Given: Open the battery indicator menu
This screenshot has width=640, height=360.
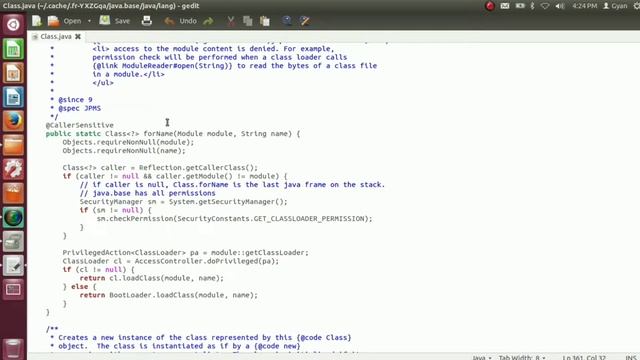Looking at the screenshot, I should (x=520, y=6).
